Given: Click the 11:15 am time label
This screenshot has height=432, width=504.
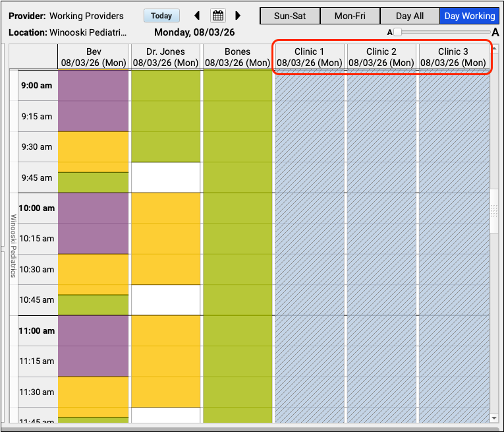Looking at the screenshot, I should click(x=37, y=361).
